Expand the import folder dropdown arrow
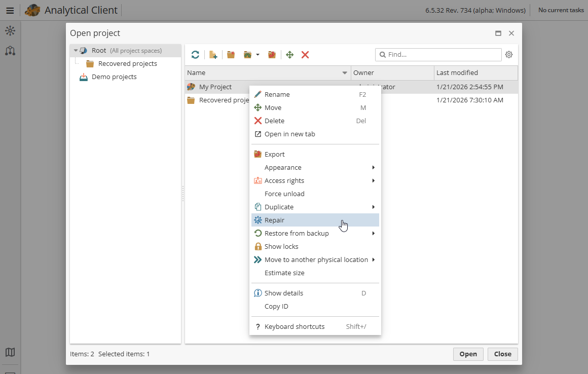This screenshot has height=374, width=588. coord(258,54)
